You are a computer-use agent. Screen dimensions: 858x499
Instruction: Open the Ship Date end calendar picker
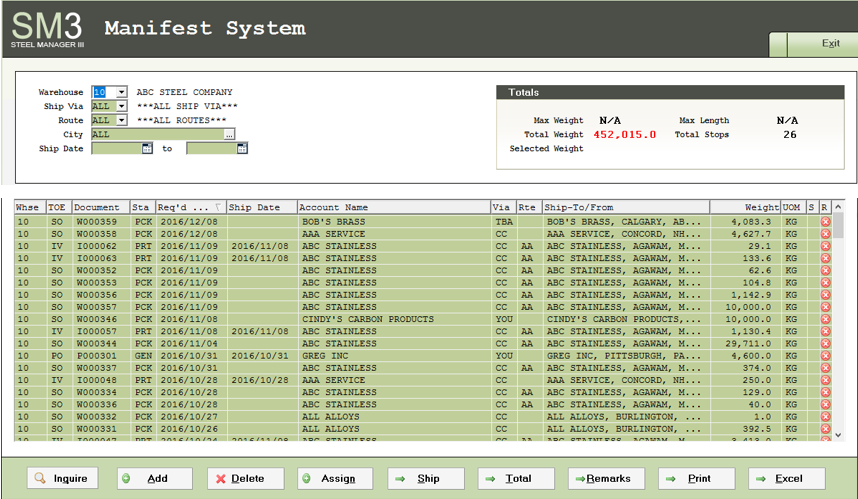[242, 148]
